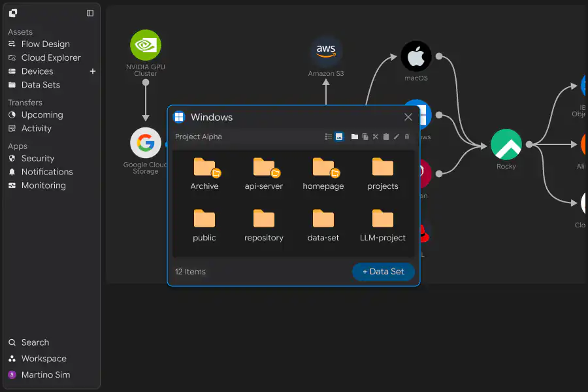Screen dimensions: 588x392
Task: Create new folder using the folder toolbar icon
Action: [354, 137]
